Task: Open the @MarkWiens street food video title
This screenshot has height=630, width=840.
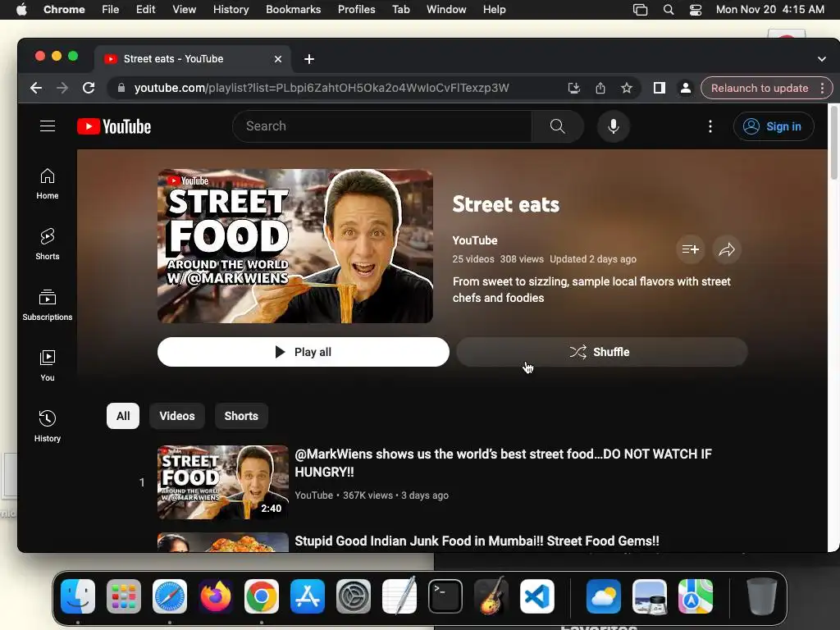Action: [503, 463]
